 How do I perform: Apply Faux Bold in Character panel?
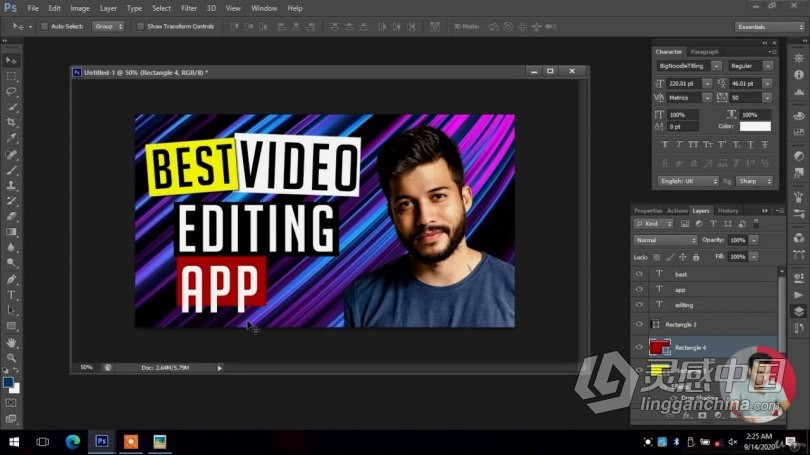point(665,145)
